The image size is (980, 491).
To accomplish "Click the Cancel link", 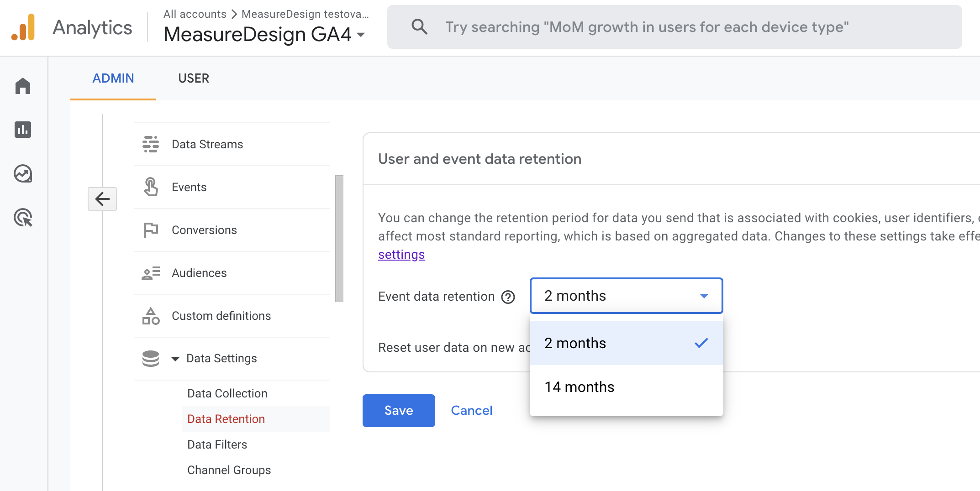I will pyautogui.click(x=471, y=410).
